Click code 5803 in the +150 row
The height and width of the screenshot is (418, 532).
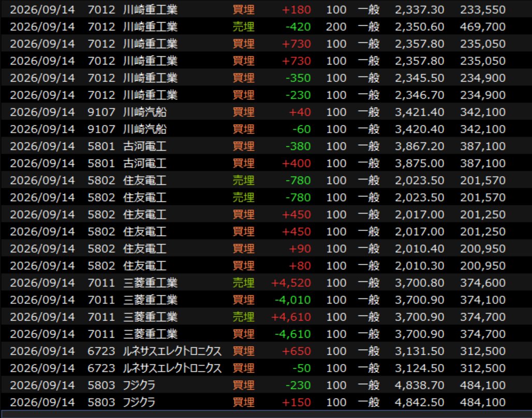101,402
